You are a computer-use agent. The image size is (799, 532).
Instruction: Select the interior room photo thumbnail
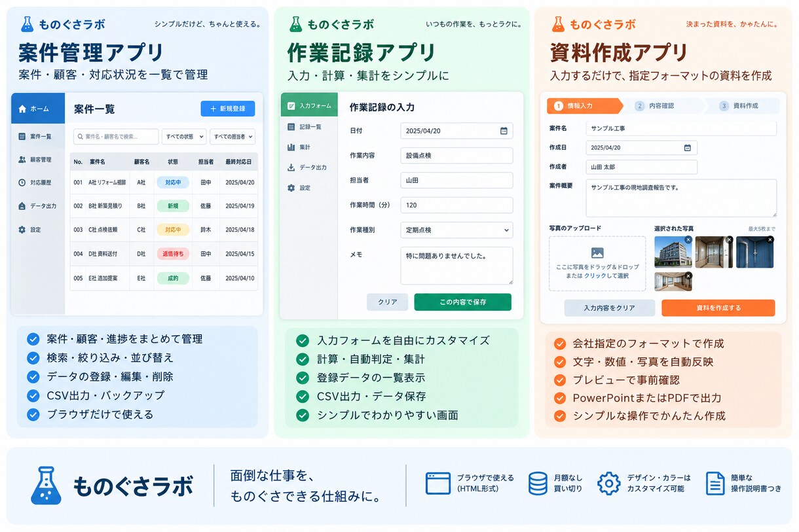[x=673, y=281]
